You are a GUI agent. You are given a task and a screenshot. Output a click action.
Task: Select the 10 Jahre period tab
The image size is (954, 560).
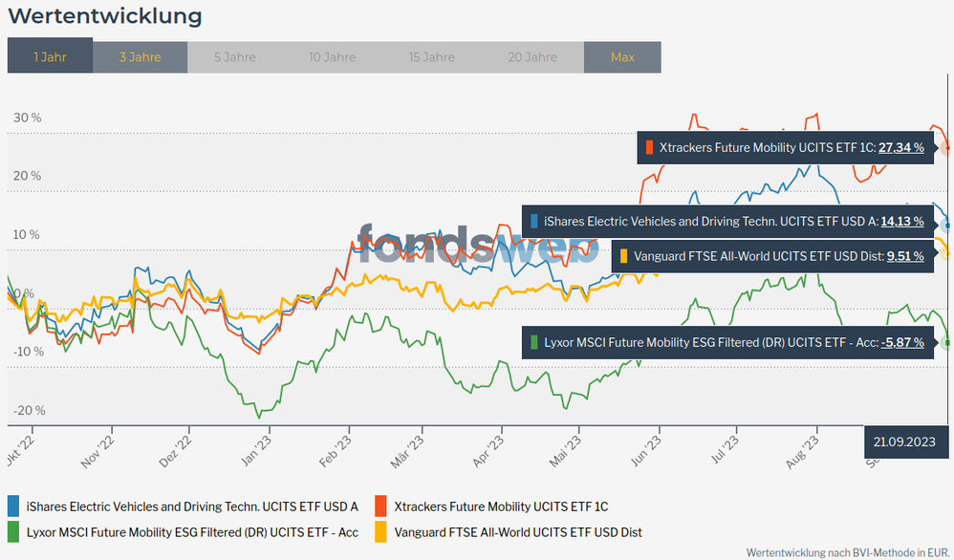pyautogui.click(x=333, y=57)
